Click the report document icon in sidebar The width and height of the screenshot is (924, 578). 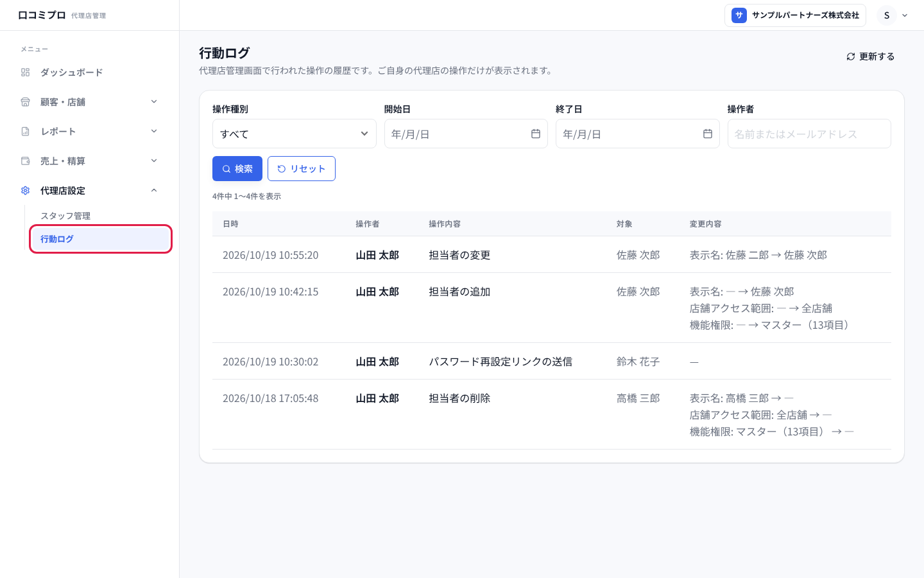pyautogui.click(x=26, y=132)
